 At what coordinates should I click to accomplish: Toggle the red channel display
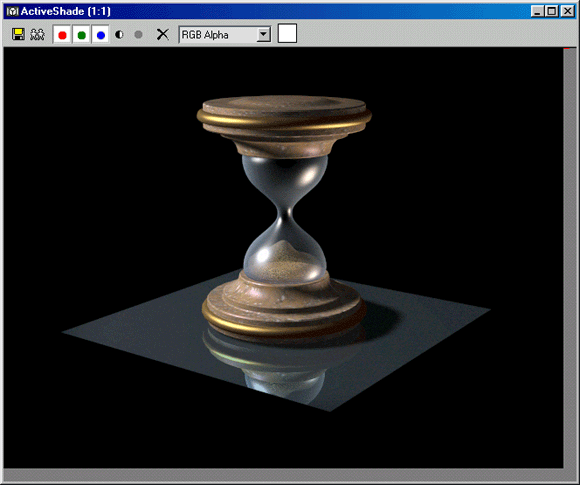tap(62, 35)
